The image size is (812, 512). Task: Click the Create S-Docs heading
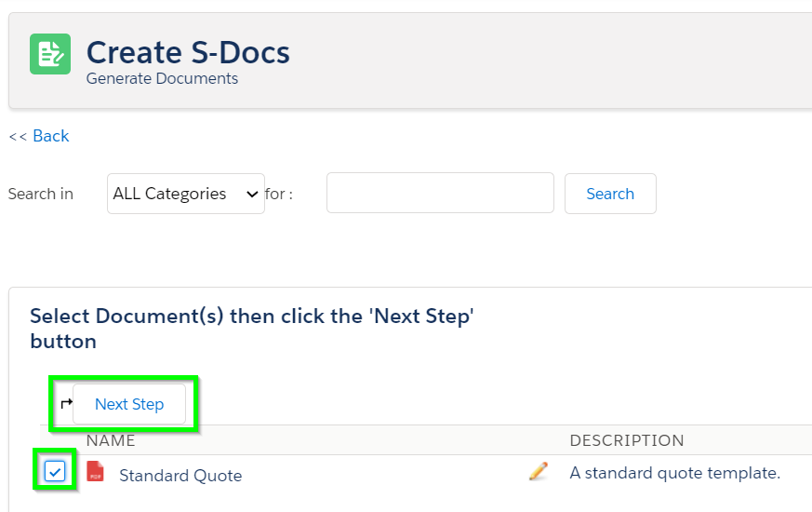(188, 52)
